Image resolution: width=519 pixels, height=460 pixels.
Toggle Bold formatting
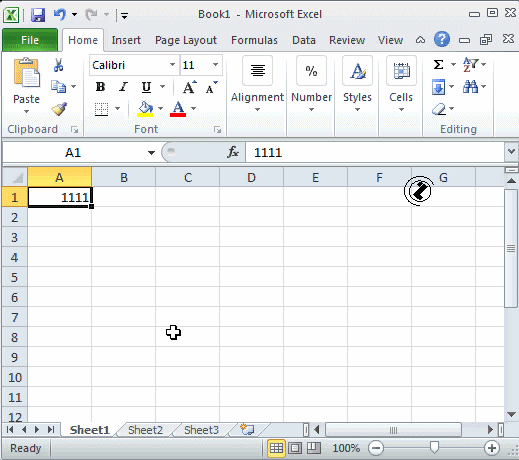click(x=100, y=87)
